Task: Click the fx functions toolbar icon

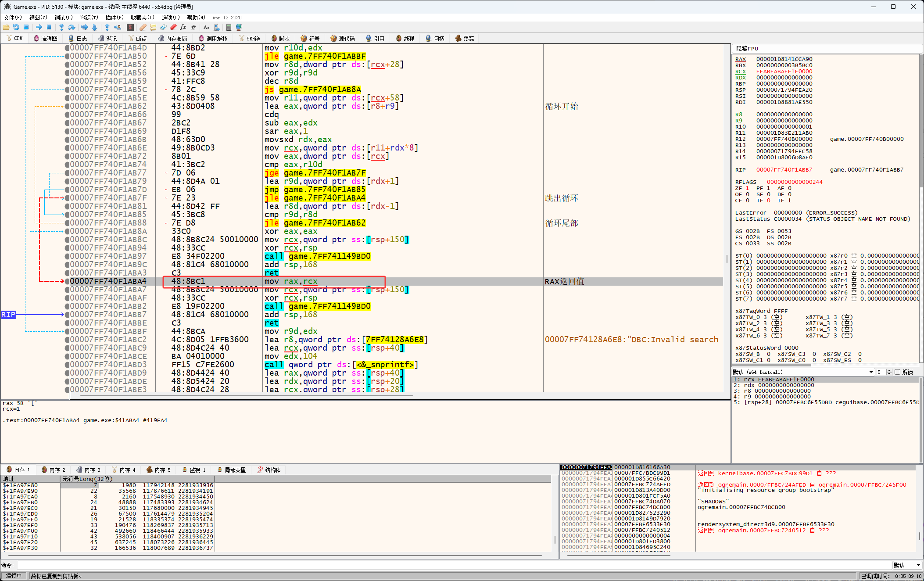Action: (183, 27)
